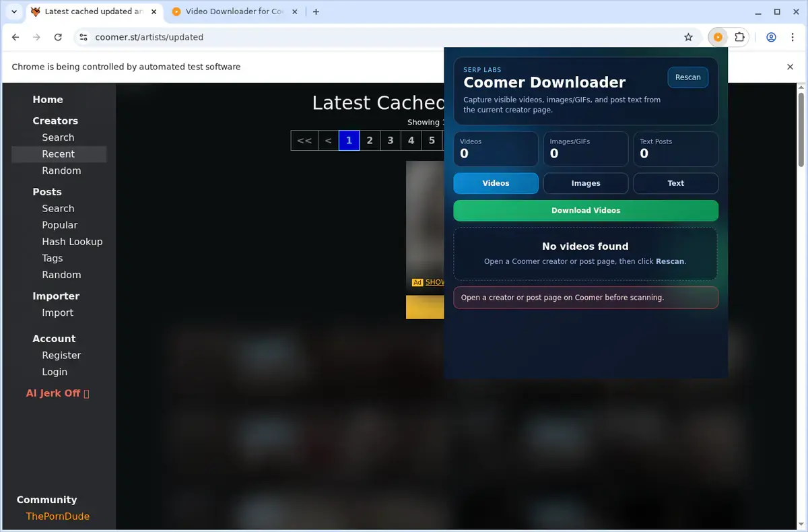Image resolution: width=808 pixels, height=532 pixels.
Task: Open Tags in sidebar
Action: 53,259
